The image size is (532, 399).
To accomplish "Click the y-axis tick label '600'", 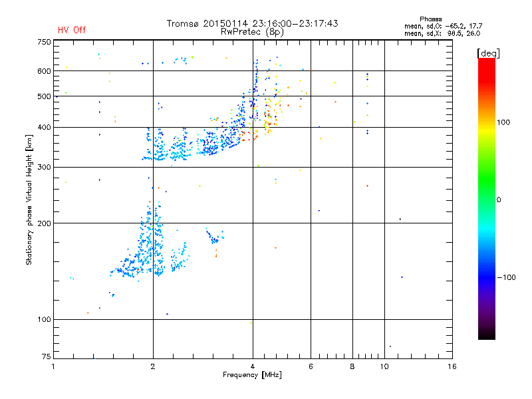I will tap(44, 71).
